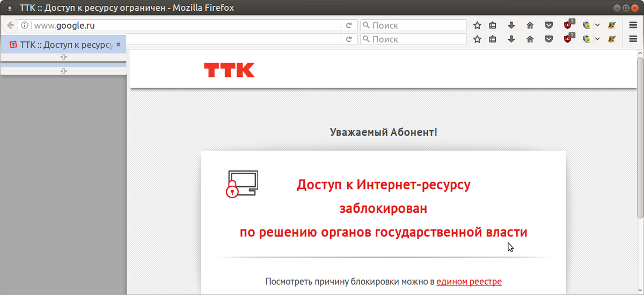The image size is (644, 295).
Task: Open a new tab with the upper plus button
Action: pyautogui.click(x=63, y=57)
